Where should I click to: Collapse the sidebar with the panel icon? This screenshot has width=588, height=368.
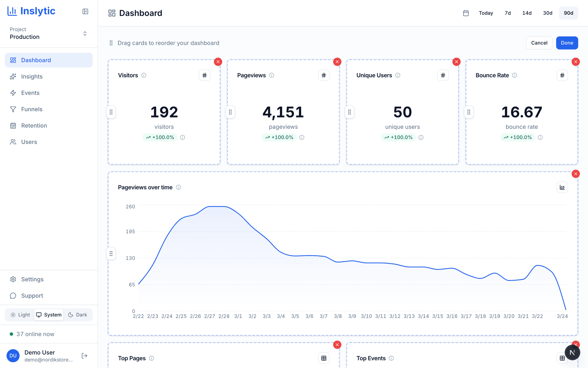(85, 11)
